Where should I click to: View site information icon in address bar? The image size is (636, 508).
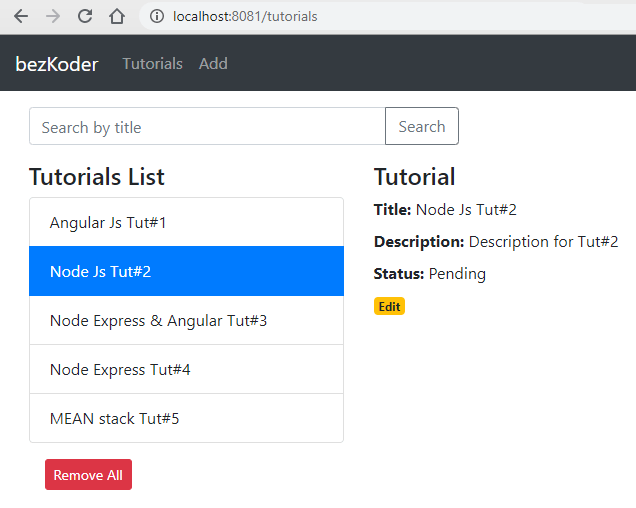[157, 17]
